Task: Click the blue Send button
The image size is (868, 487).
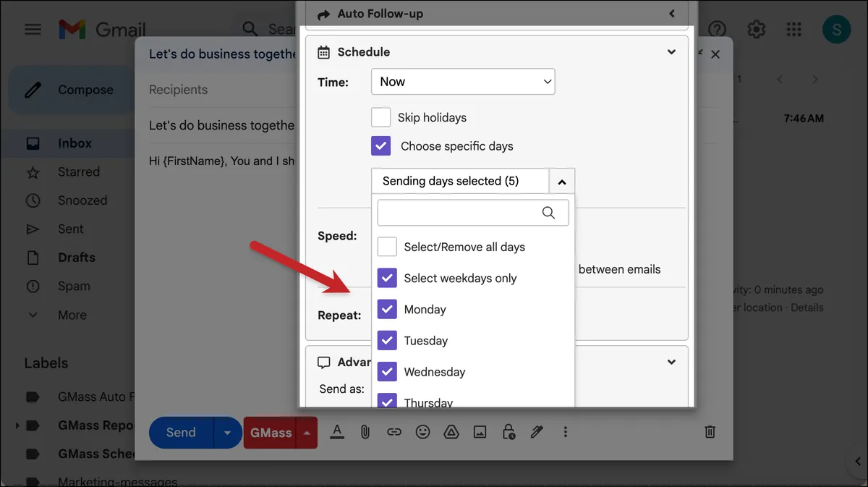Action: click(x=181, y=433)
